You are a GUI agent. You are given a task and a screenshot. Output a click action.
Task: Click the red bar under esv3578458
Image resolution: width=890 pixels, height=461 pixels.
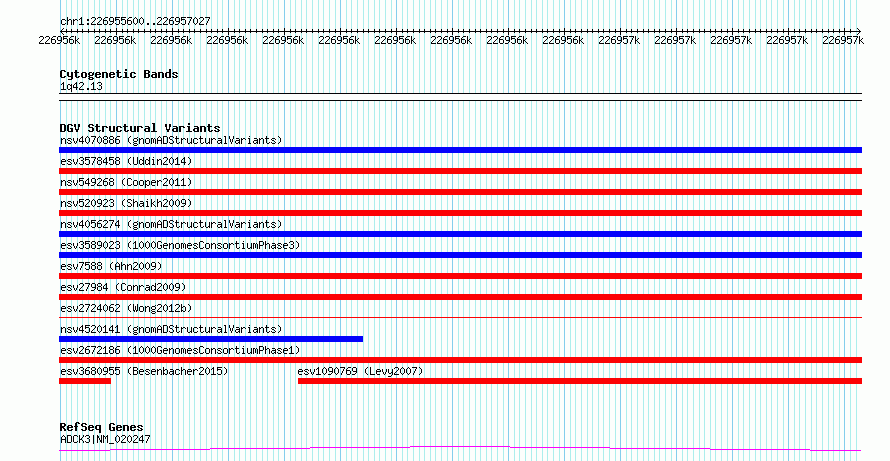click(x=460, y=171)
